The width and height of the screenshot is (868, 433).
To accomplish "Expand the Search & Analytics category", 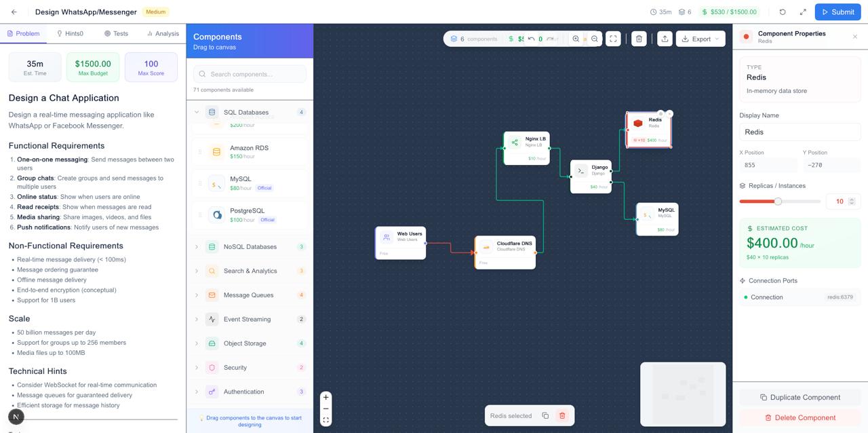I will click(x=250, y=271).
